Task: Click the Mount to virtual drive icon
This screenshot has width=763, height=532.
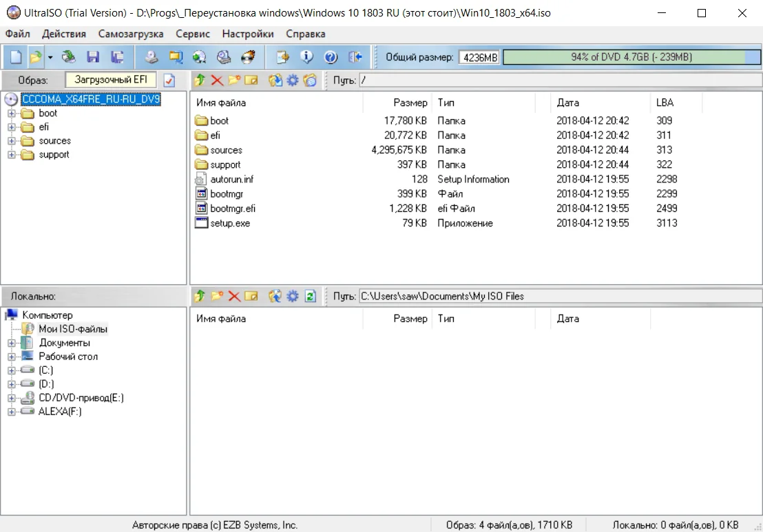Action: click(224, 57)
